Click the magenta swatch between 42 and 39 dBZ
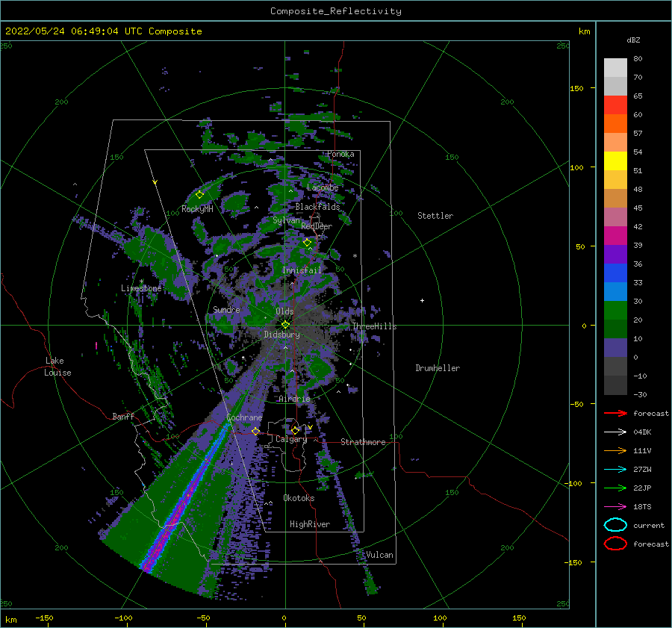 point(615,236)
